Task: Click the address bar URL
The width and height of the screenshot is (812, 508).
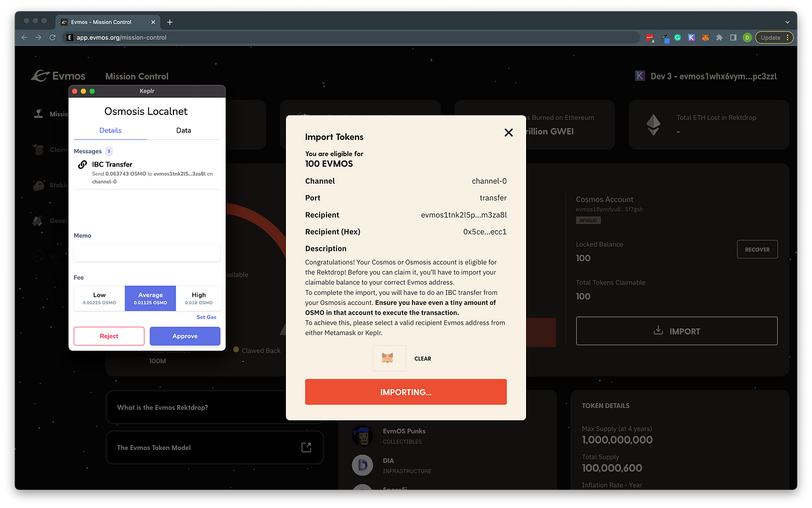Action: click(x=121, y=37)
